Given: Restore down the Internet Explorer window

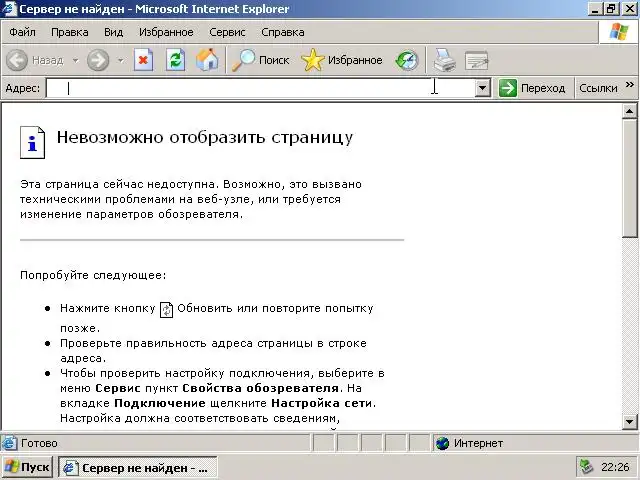Looking at the screenshot, I should coord(611,9).
